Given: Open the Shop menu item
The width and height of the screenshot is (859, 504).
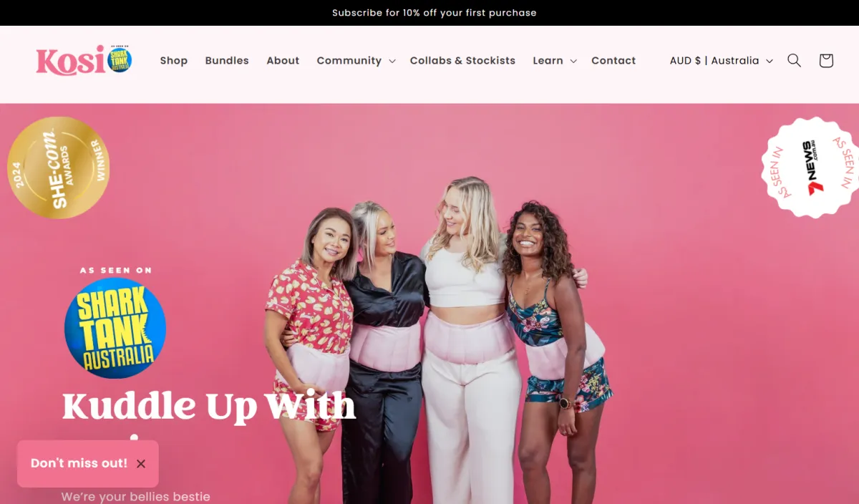Looking at the screenshot, I should click(x=174, y=61).
